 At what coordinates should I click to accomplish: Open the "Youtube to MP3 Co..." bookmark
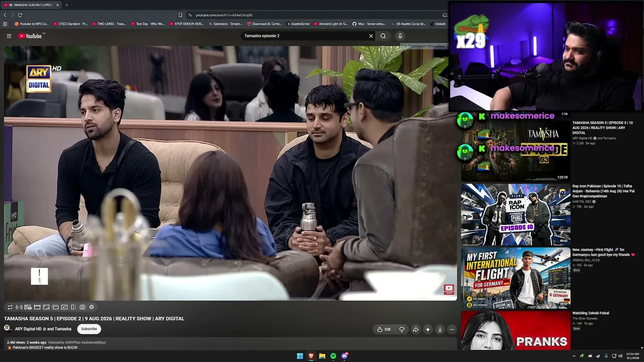(x=31, y=24)
